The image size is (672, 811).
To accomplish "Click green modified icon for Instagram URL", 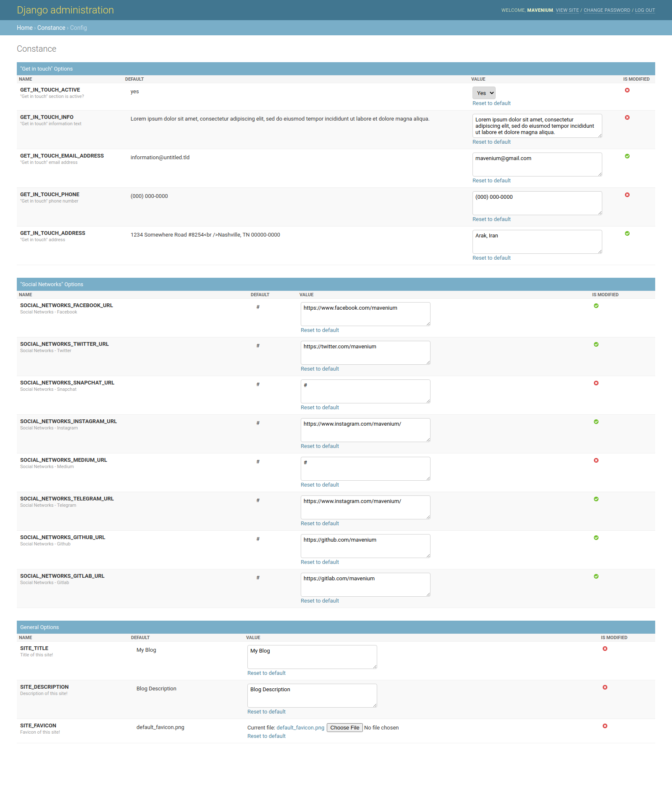I will click(596, 422).
